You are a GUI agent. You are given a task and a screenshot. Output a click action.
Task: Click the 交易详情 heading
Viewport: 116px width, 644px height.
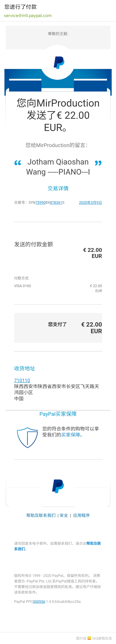(x=58, y=188)
